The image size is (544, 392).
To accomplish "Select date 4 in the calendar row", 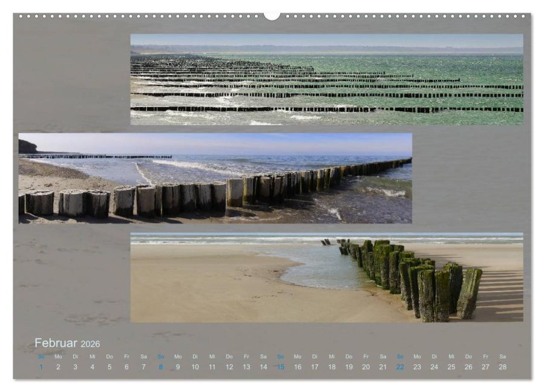I will (x=91, y=365).
